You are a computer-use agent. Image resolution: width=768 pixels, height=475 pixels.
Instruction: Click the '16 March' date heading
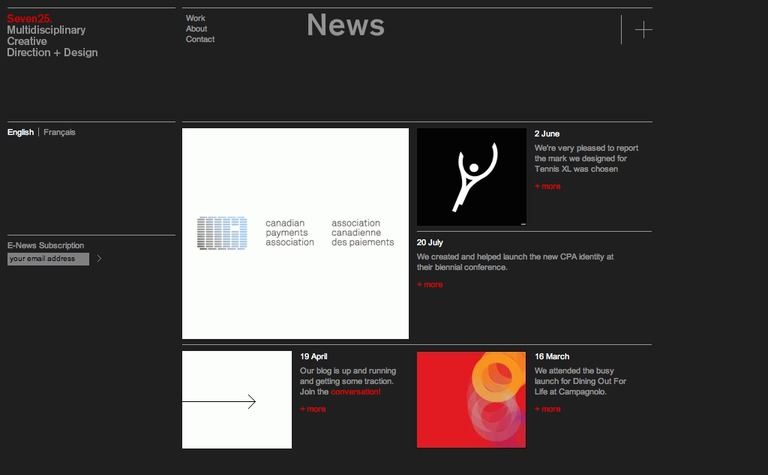tap(552, 356)
